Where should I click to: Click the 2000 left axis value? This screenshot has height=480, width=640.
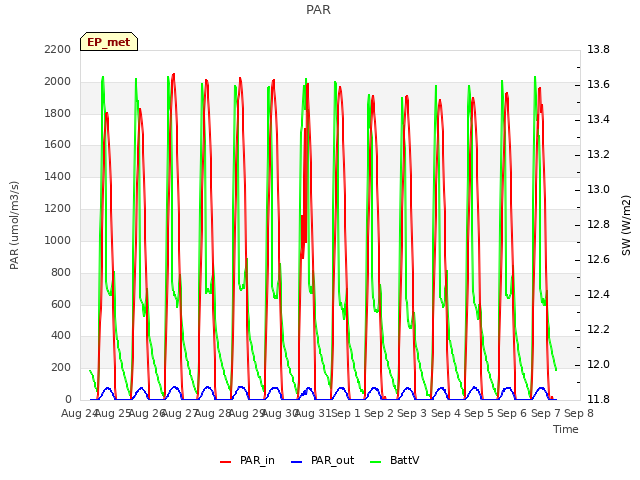(58, 81)
